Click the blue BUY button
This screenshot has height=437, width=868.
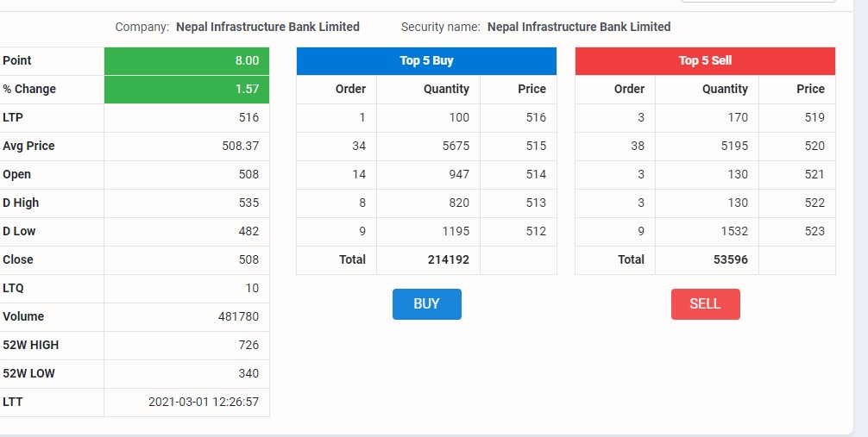[426, 303]
